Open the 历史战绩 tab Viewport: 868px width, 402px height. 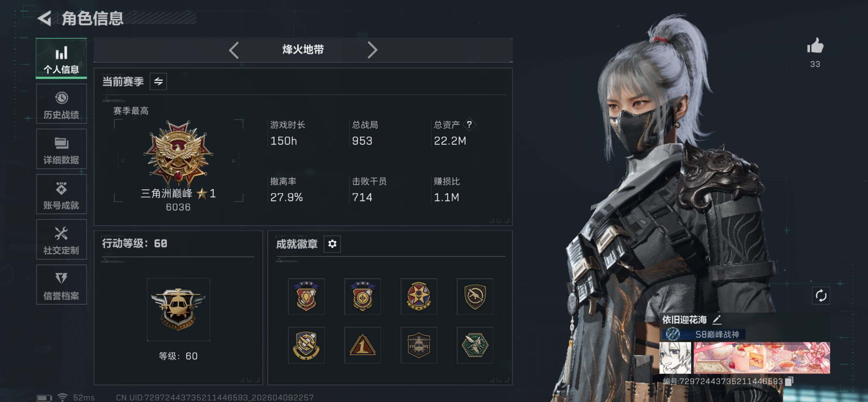(x=61, y=104)
